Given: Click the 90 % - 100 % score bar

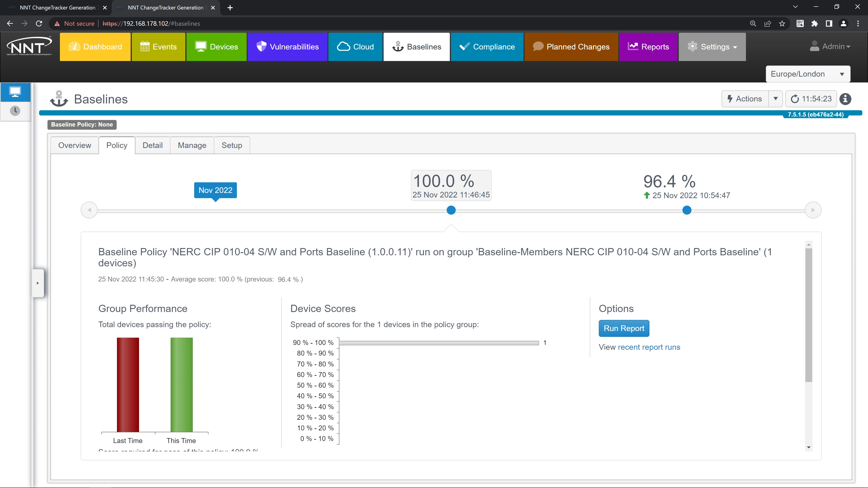Looking at the screenshot, I should click(439, 343).
